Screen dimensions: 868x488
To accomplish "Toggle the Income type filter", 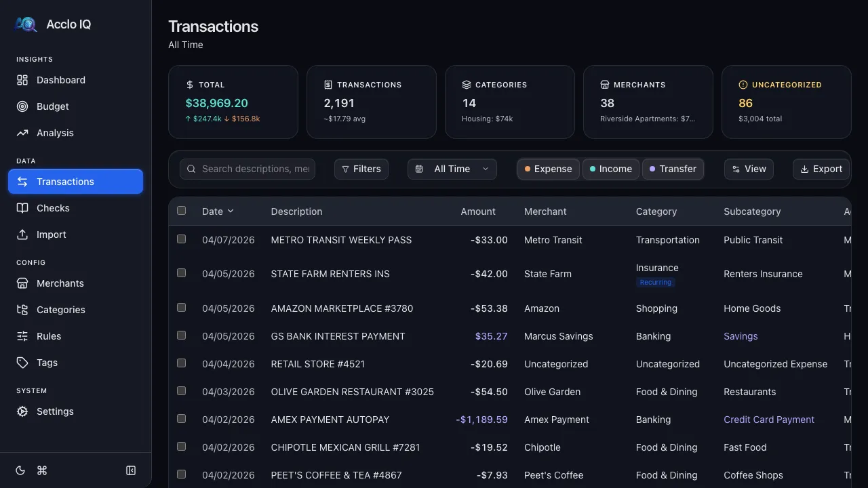I will (611, 169).
